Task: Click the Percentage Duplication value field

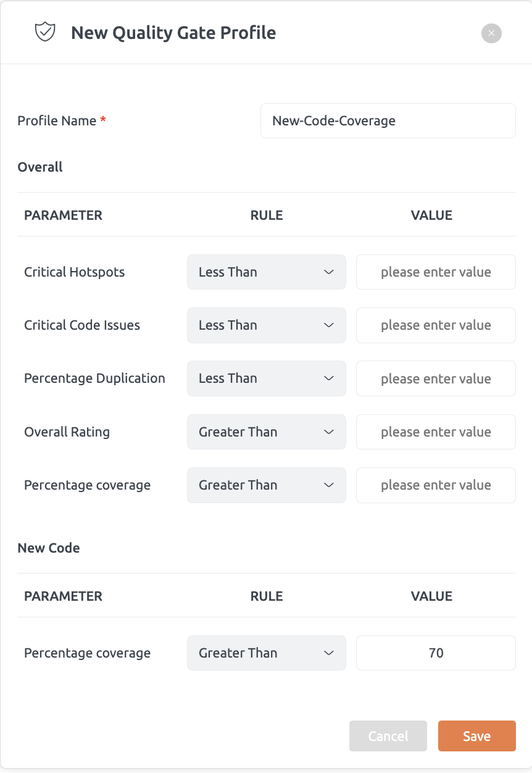Action: [436, 378]
